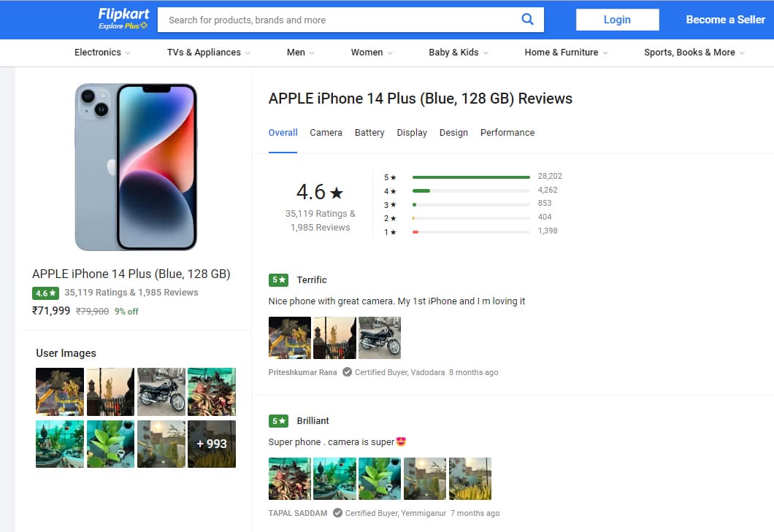
Task: Open the Become a Seller link
Action: [x=725, y=20]
